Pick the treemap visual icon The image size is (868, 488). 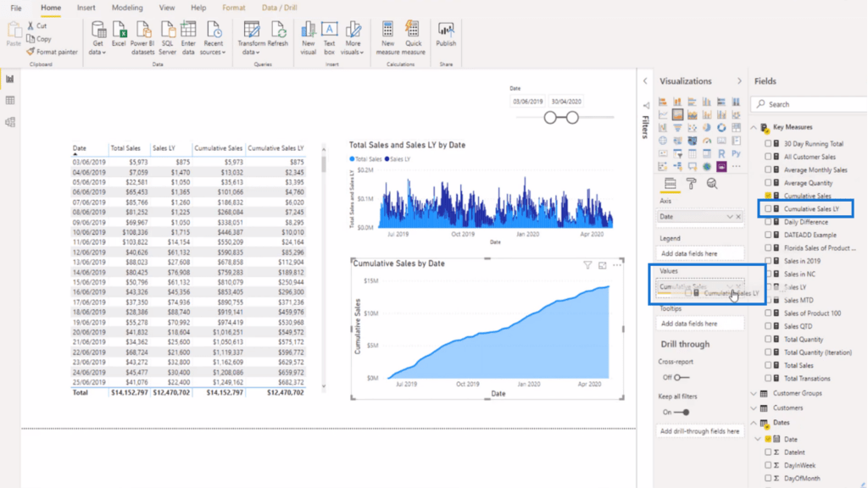[x=737, y=128]
